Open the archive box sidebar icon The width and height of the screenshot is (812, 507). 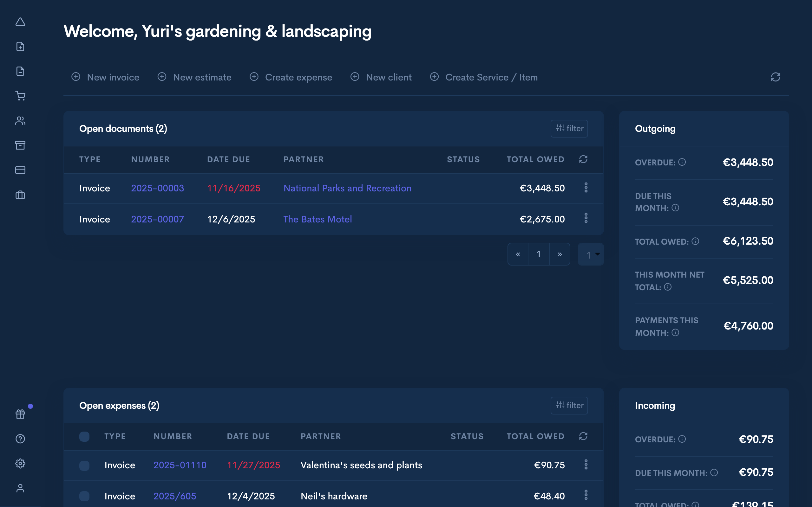point(21,145)
